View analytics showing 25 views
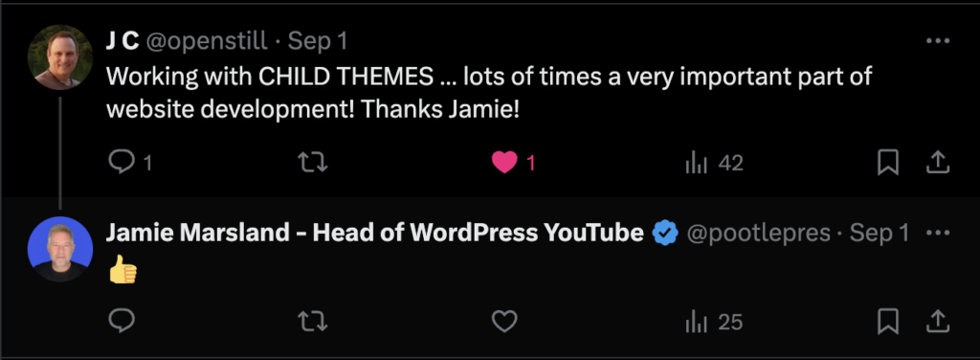 (714, 322)
